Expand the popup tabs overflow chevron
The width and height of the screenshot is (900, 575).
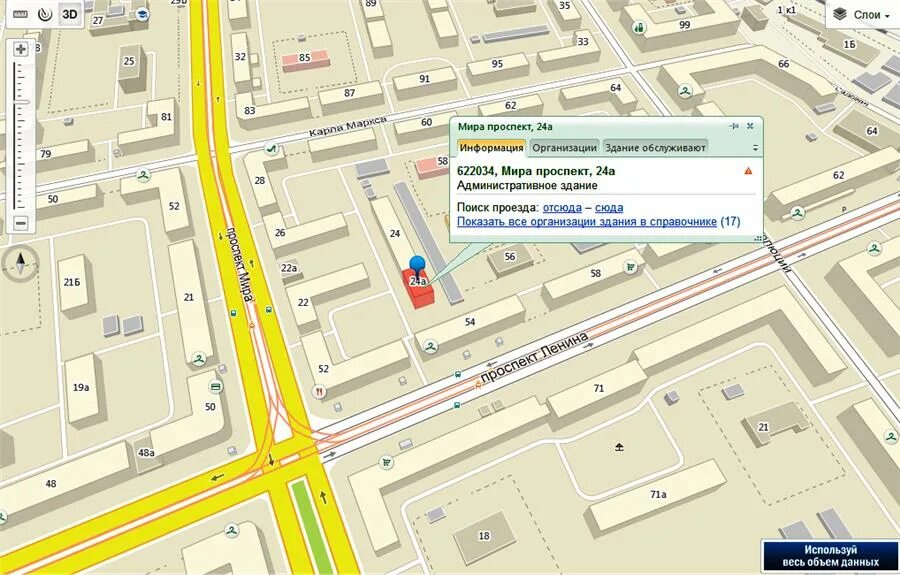tap(755, 148)
